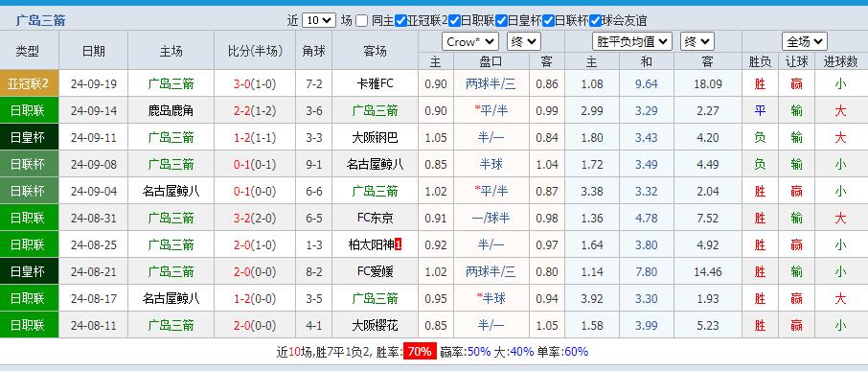The height and width of the screenshot is (371, 868).
Task: Click the 亚冠联2 league tag
Action: pyautogui.click(x=29, y=83)
